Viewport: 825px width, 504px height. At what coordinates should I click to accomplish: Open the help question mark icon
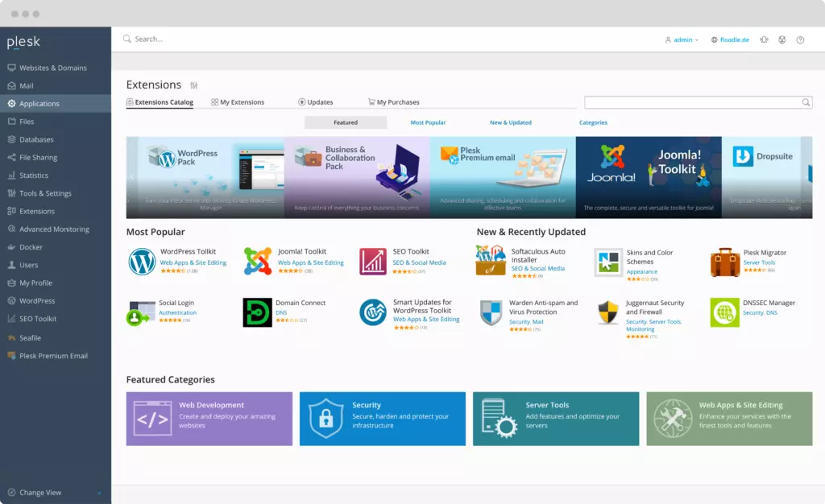pyautogui.click(x=800, y=39)
